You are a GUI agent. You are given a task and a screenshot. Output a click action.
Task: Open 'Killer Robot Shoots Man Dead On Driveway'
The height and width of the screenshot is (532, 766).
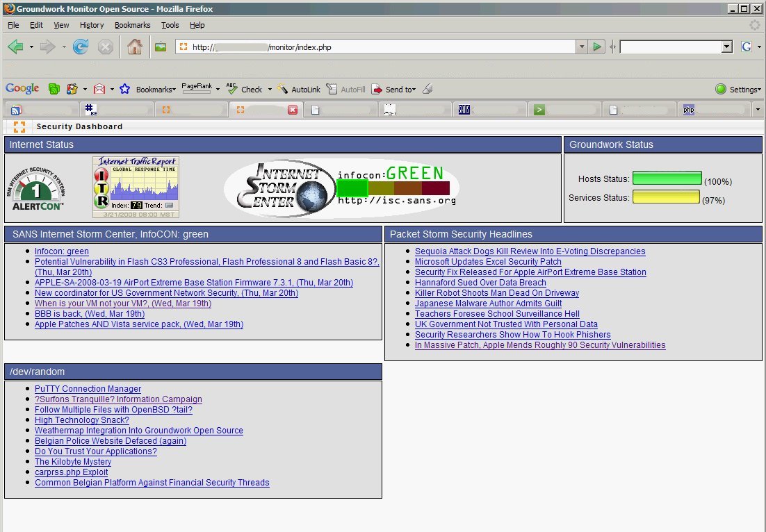point(497,293)
